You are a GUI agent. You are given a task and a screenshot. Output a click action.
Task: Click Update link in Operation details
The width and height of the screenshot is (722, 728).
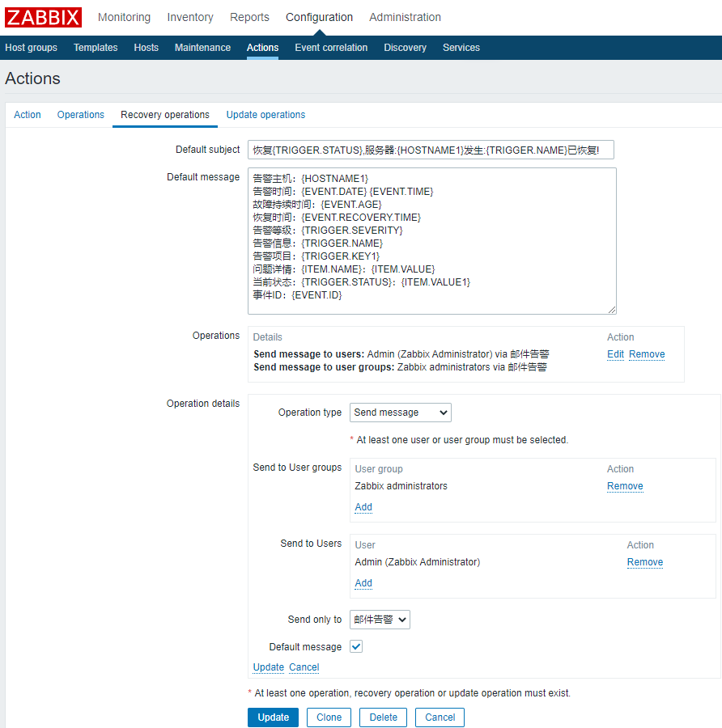click(x=269, y=667)
